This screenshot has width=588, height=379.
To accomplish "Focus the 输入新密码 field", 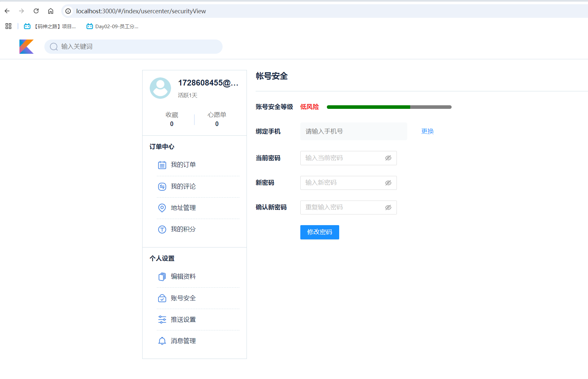I will pos(348,183).
